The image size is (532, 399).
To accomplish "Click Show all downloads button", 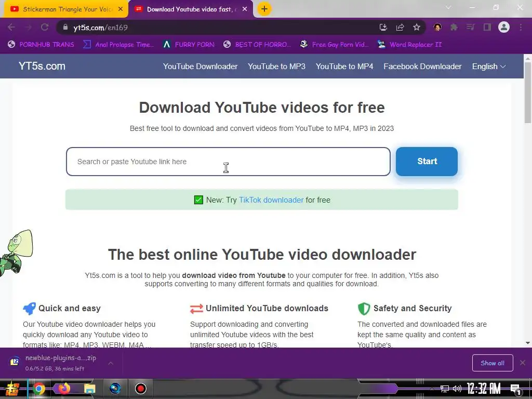I will tap(493, 363).
